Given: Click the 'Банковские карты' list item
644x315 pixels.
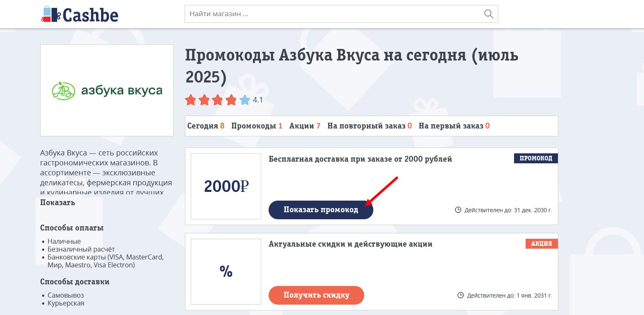Looking at the screenshot, I should pyautogui.click(x=106, y=261).
